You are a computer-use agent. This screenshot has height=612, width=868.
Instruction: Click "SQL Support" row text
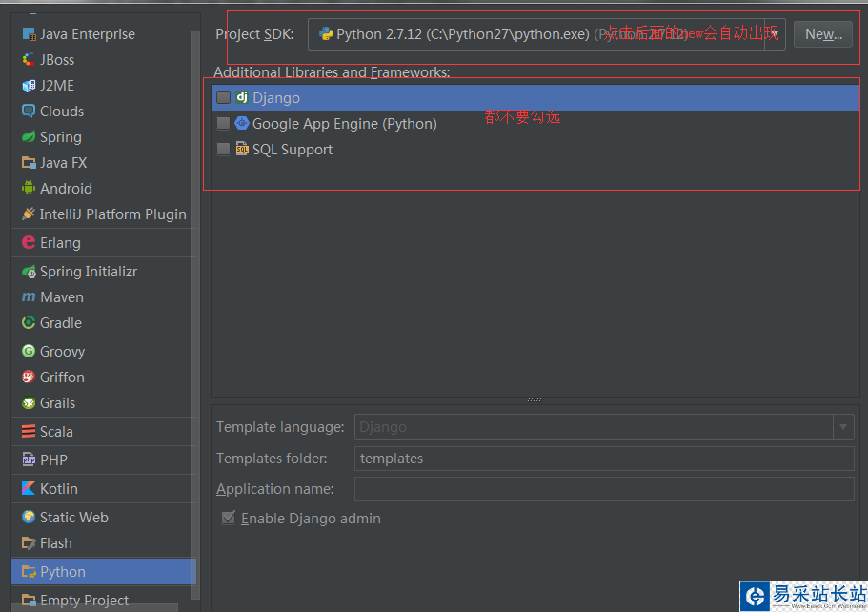coord(293,150)
